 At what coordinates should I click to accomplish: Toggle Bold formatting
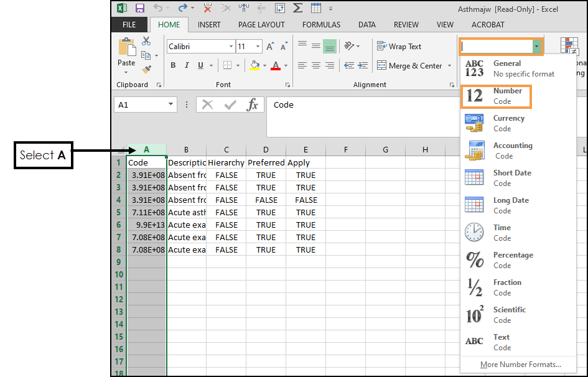[x=173, y=65]
